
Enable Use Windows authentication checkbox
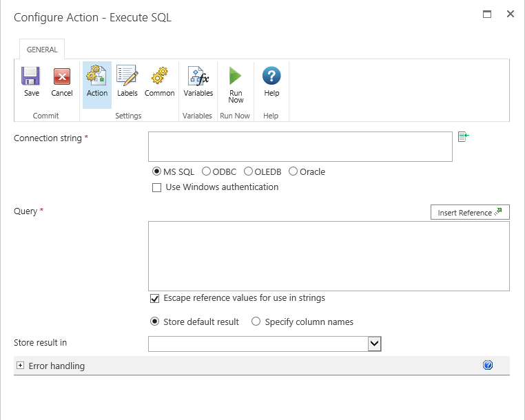click(156, 187)
